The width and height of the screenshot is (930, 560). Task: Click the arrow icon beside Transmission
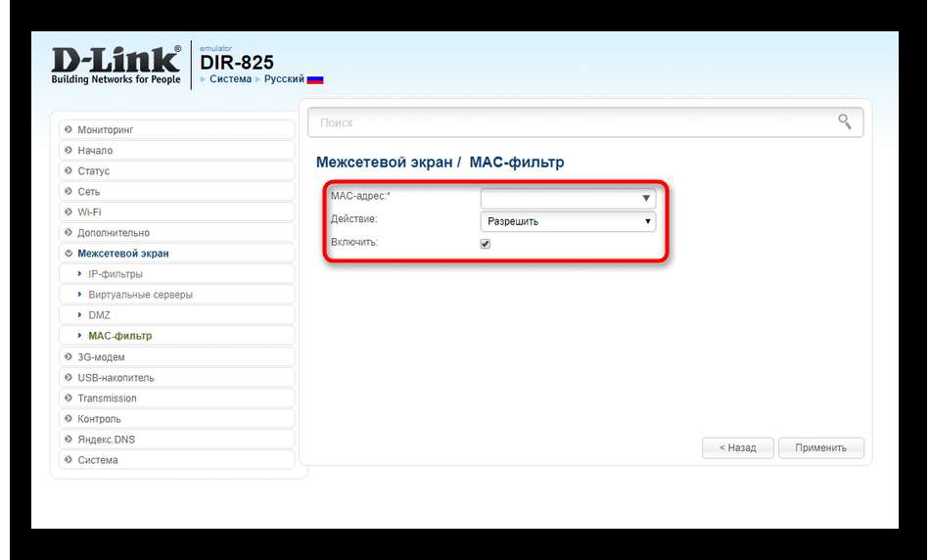69,398
